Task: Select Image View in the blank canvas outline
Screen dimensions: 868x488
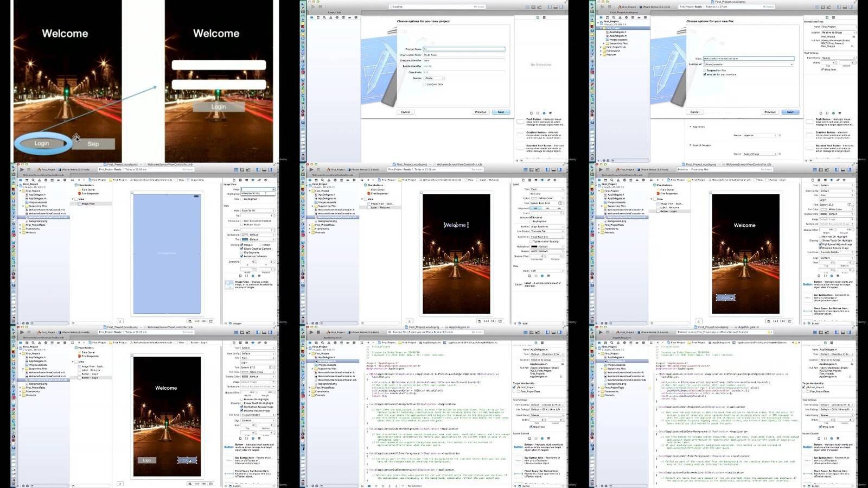Action: pyautogui.click(x=88, y=204)
